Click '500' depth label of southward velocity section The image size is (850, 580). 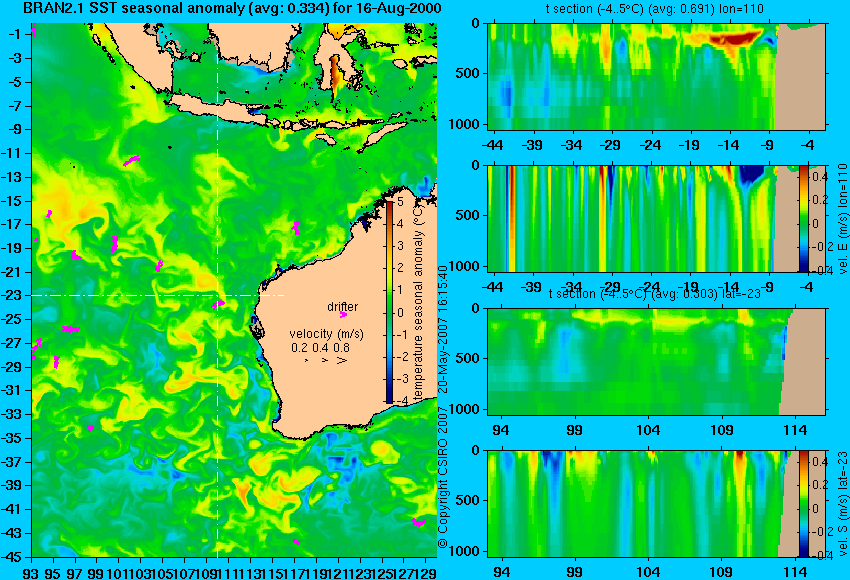point(468,500)
